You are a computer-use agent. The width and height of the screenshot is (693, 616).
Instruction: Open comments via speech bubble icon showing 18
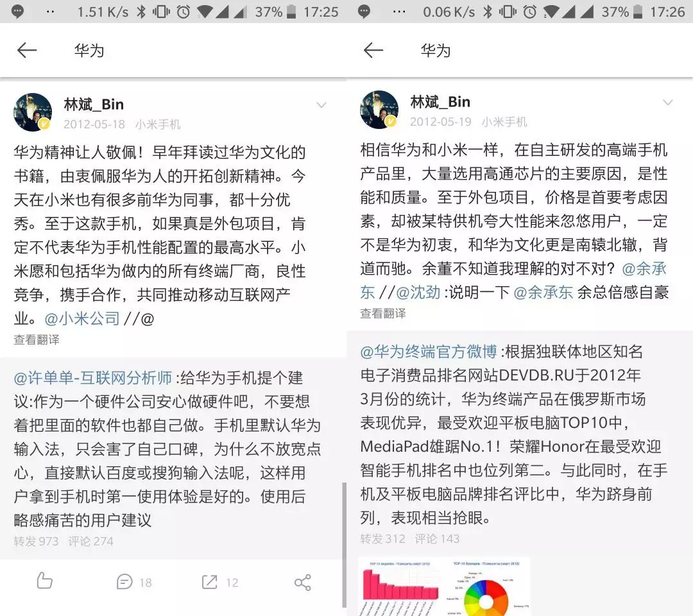click(134, 582)
